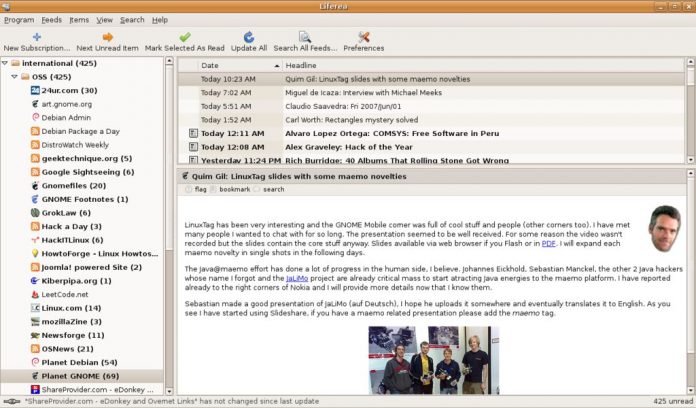
Task: Select the Hack a Day (3) feed
Action: [x=71, y=226]
